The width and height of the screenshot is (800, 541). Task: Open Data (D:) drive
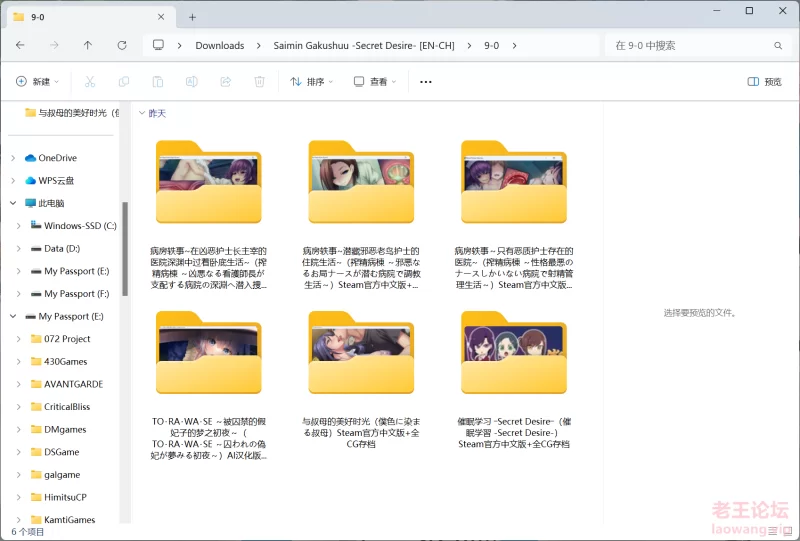55,249
